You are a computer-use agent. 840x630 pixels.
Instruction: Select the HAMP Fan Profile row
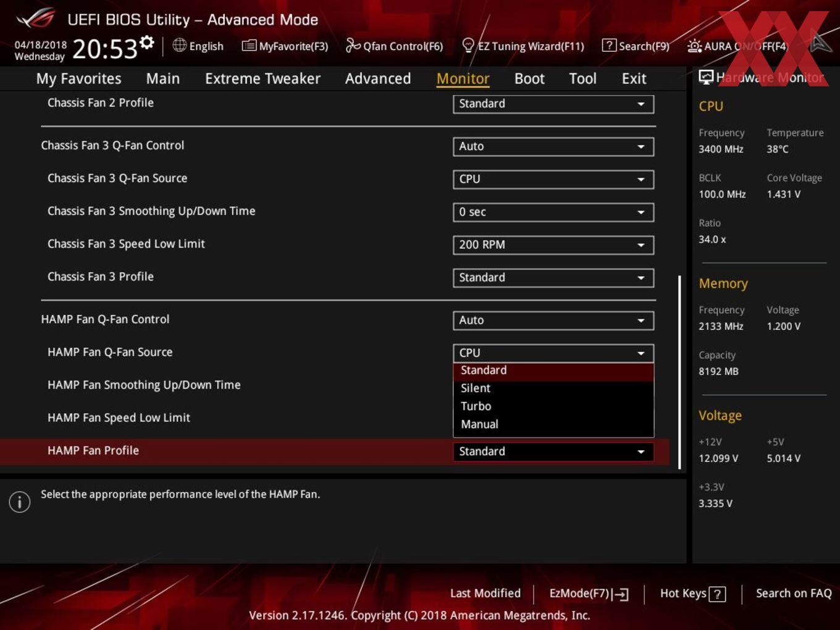(x=334, y=451)
